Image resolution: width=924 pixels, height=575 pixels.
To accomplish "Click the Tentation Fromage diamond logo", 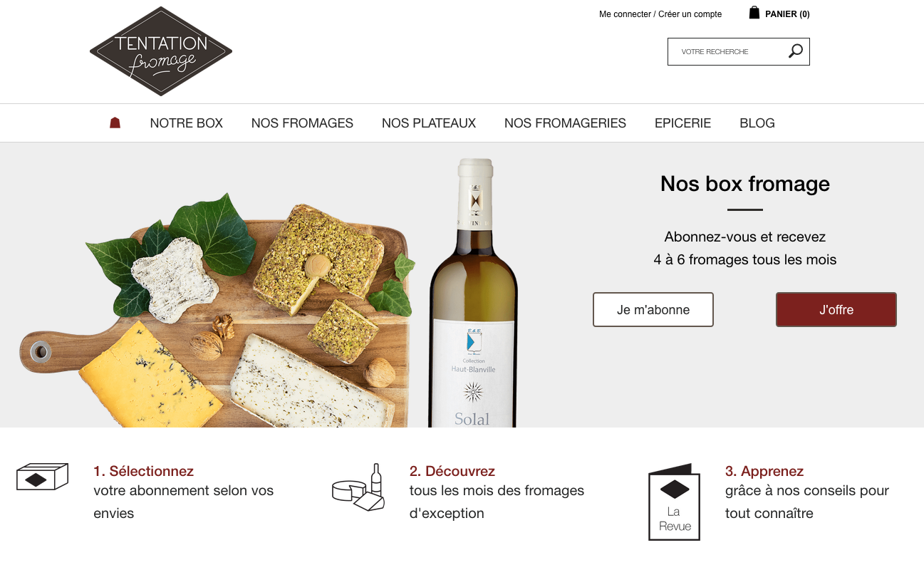I will (161, 51).
